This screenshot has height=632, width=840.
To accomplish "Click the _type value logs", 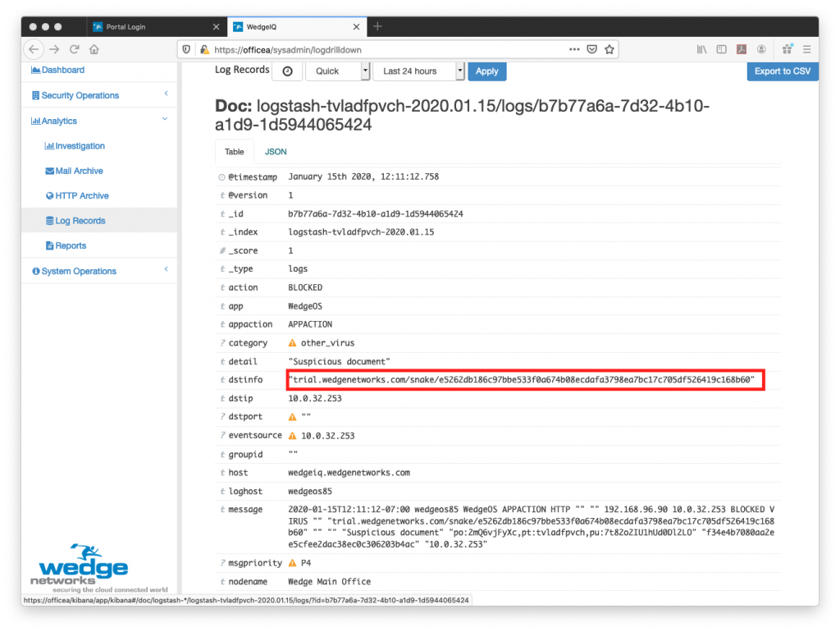I will (298, 269).
